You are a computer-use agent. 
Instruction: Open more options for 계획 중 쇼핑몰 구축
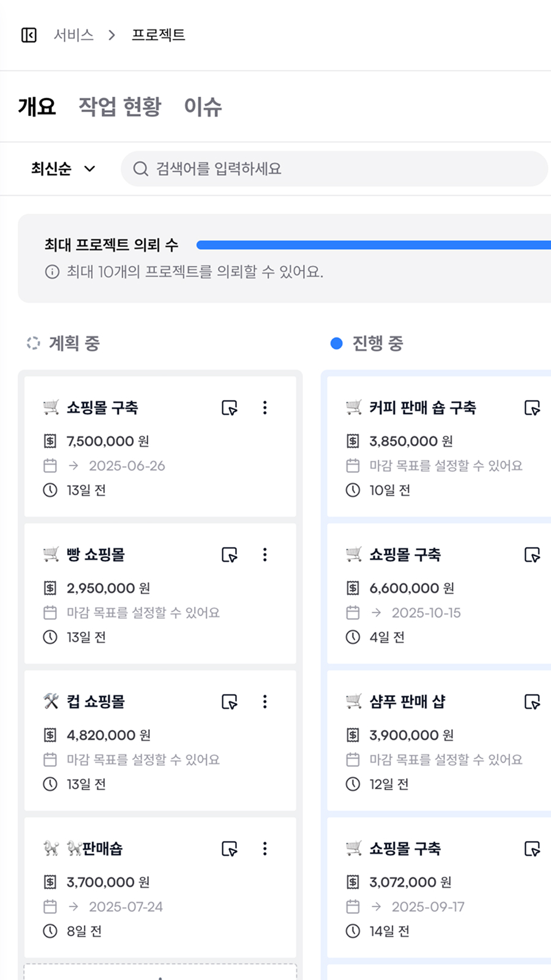click(264, 408)
